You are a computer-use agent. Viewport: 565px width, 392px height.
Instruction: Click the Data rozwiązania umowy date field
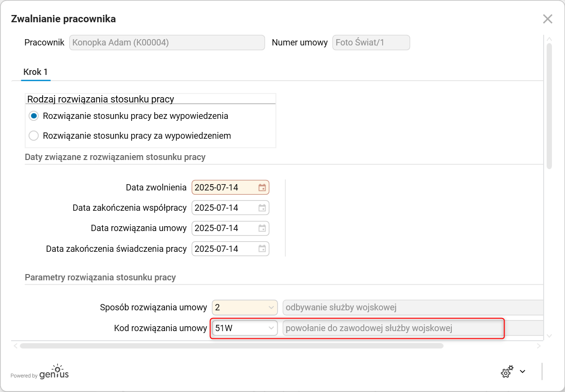click(x=223, y=228)
